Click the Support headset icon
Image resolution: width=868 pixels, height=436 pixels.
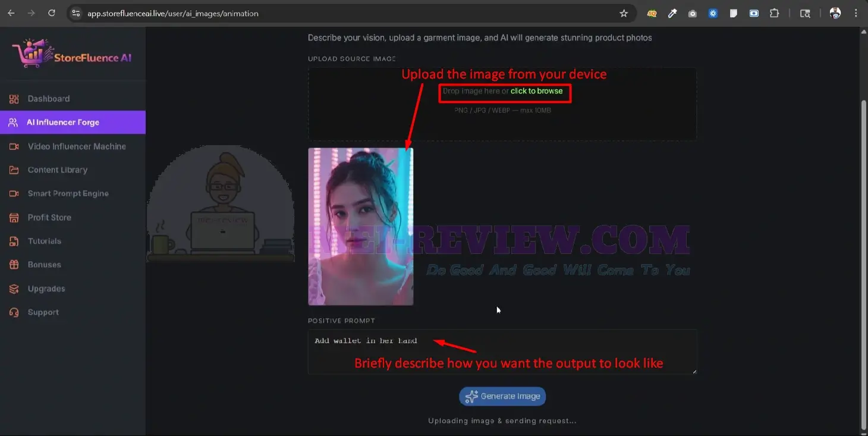[14, 312]
